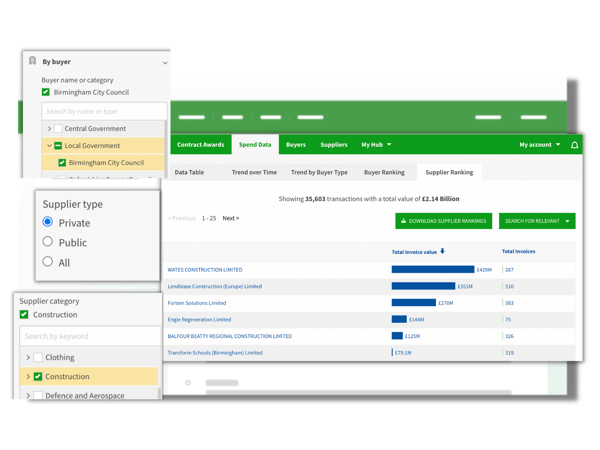Click the Search by name or type field

[104, 111]
